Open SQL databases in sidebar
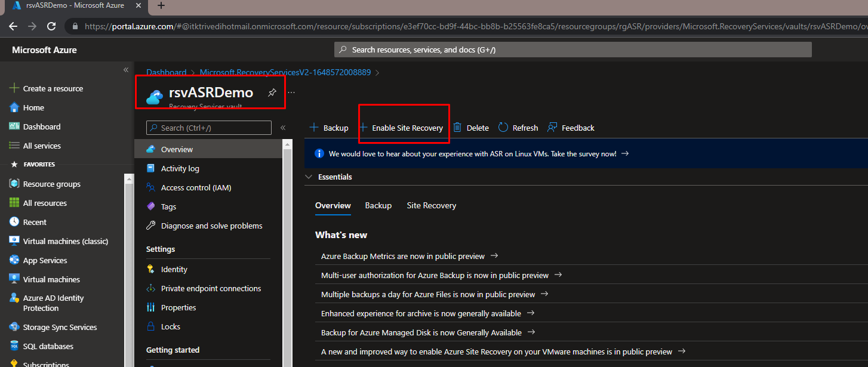868x367 pixels. tap(48, 346)
